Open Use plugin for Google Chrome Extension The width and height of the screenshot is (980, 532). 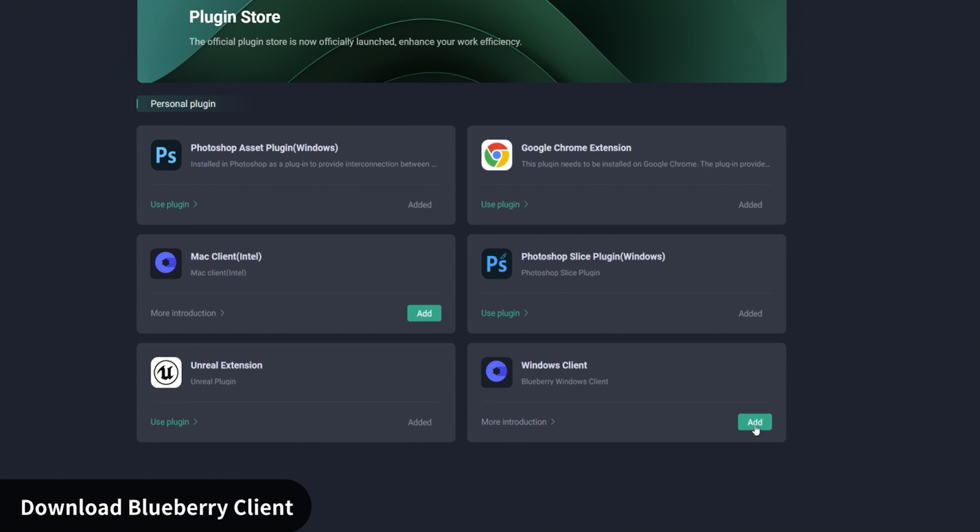point(505,204)
